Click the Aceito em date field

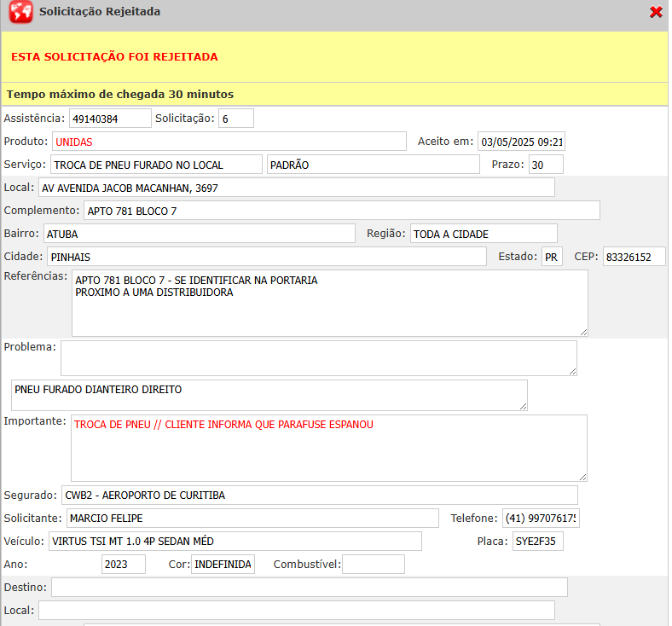tap(521, 142)
